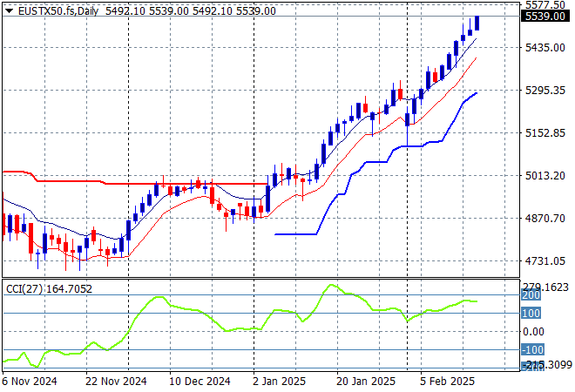The image size is (575, 392).
Task: Click the 5435.00 price axis label
Action: (x=546, y=47)
